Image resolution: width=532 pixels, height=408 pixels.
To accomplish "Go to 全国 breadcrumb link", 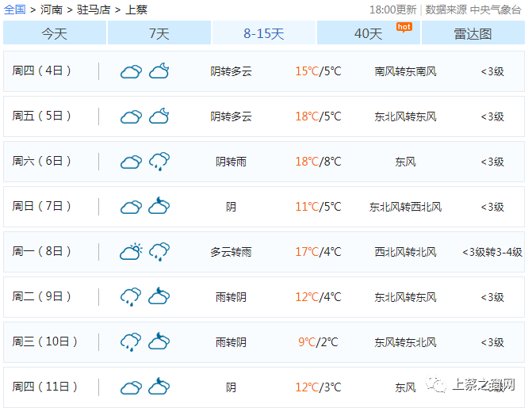I will tap(14, 10).
